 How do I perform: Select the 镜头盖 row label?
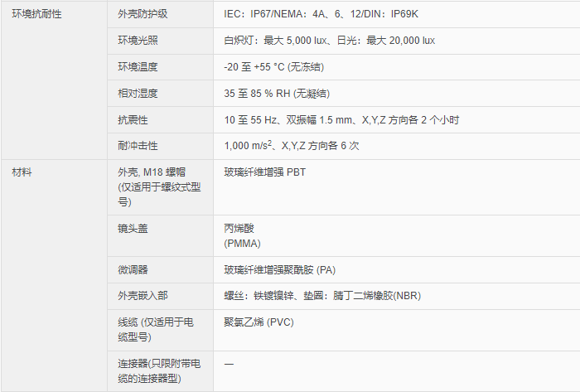click(x=133, y=228)
